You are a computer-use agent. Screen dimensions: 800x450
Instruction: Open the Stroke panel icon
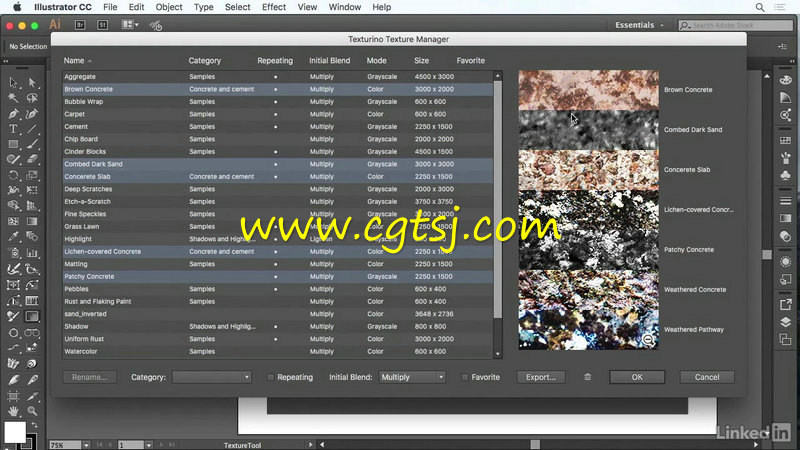[x=786, y=201]
